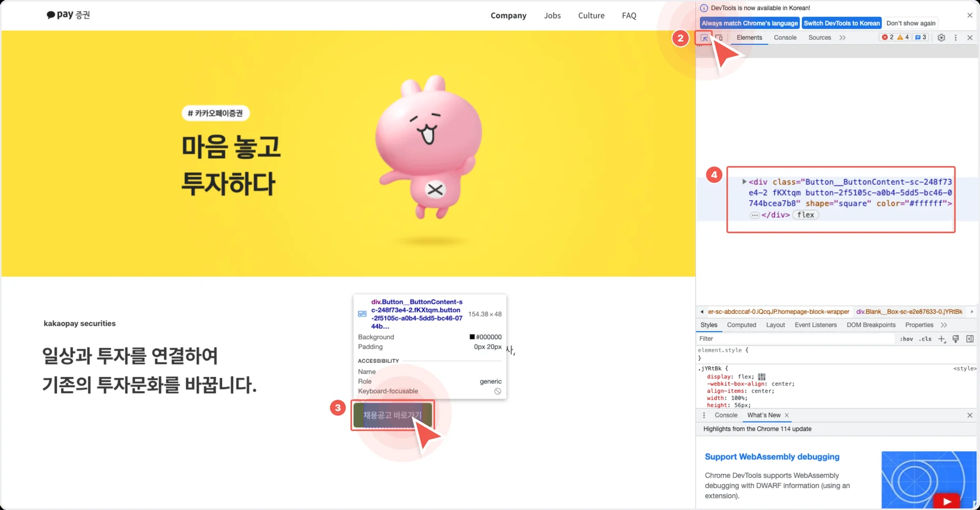The image size is (980, 510).
Task: Toggle the .cls class editor
Action: 925,339
